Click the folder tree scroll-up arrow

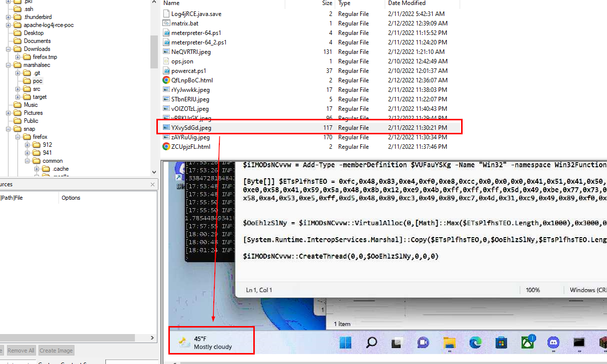coord(154,2)
